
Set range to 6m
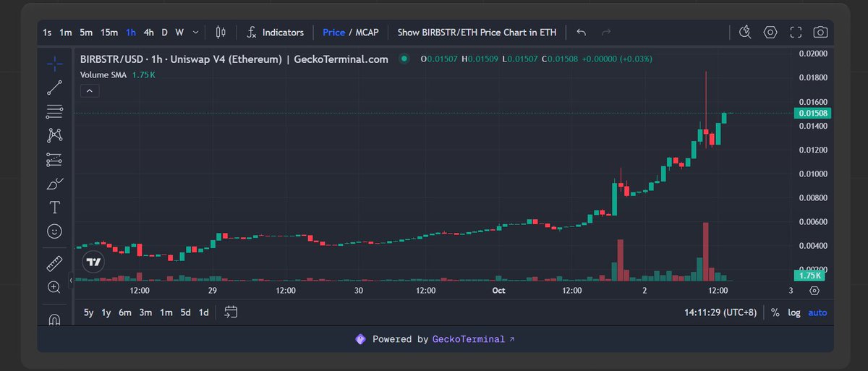pos(125,312)
